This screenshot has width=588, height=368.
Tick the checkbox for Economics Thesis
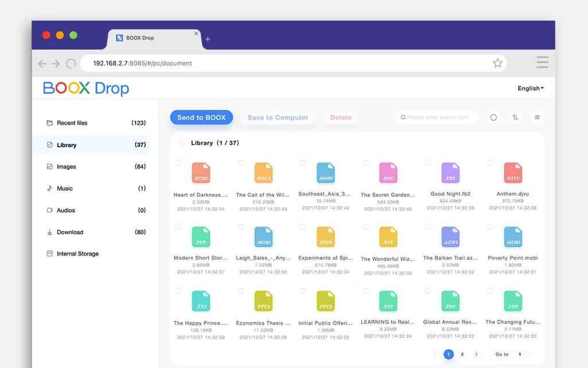point(241,290)
